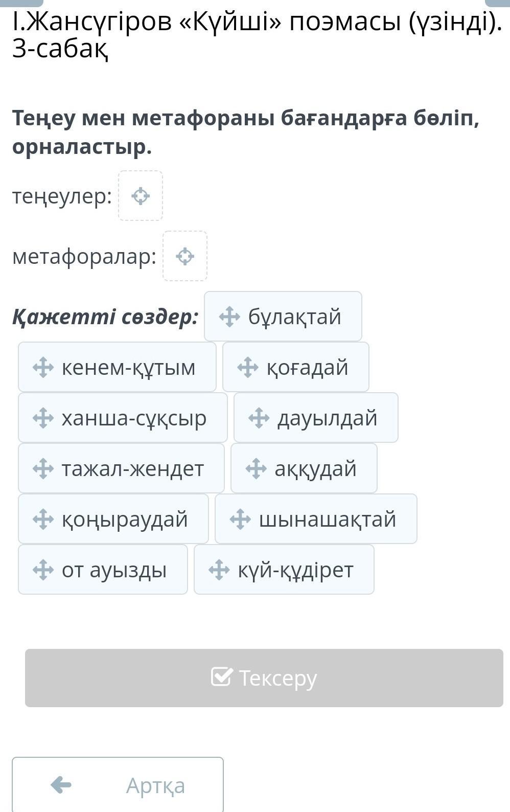Click the checkmark icon in Тексеру button
The height and width of the screenshot is (812, 510).
tap(222, 677)
